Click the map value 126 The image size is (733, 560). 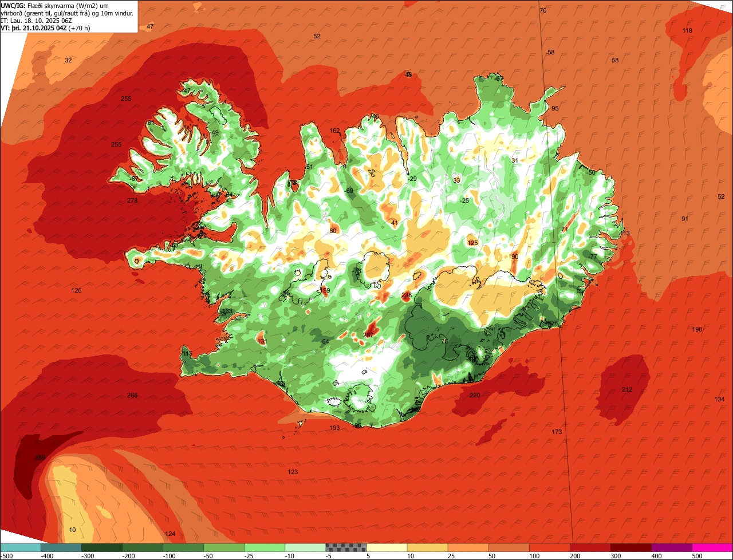tap(76, 291)
